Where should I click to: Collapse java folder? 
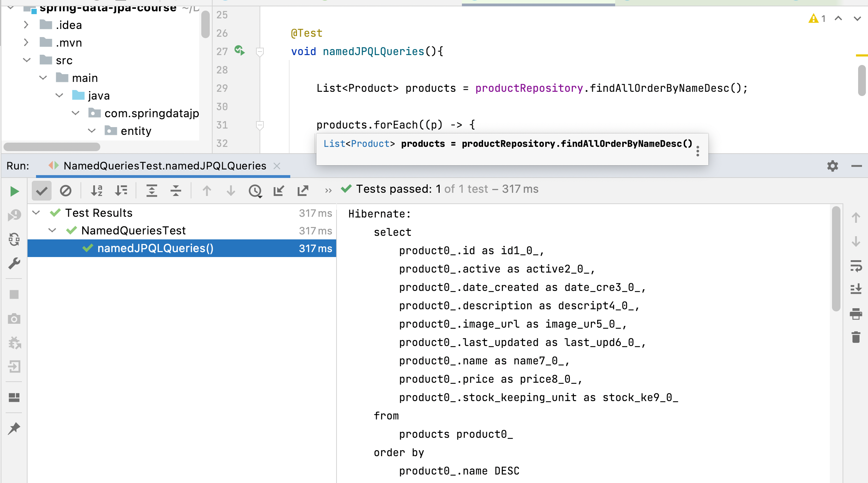(59, 95)
